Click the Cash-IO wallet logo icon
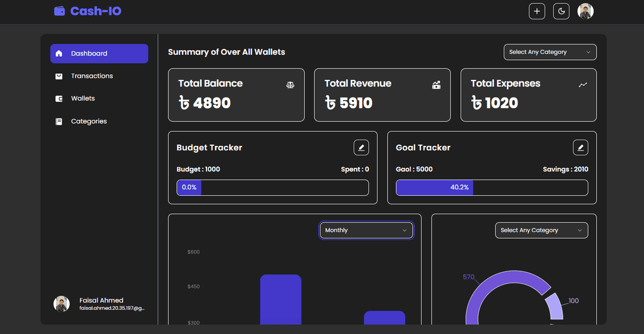 [x=60, y=11]
